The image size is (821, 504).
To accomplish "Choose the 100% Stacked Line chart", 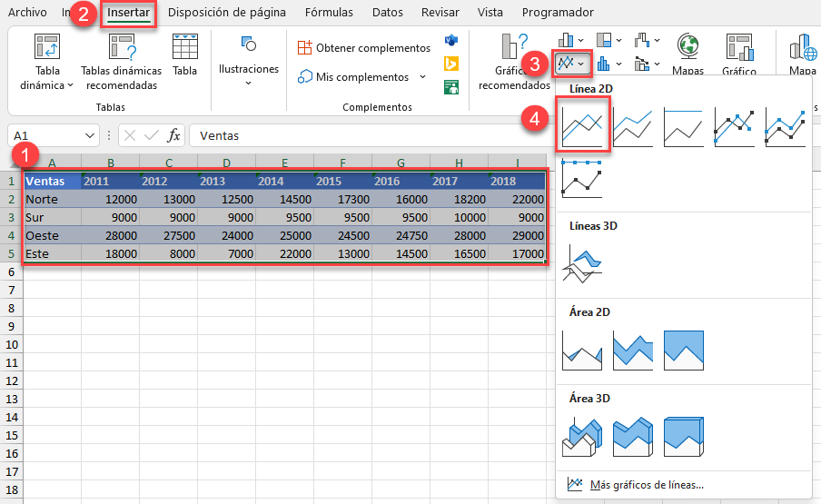I will (683, 127).
